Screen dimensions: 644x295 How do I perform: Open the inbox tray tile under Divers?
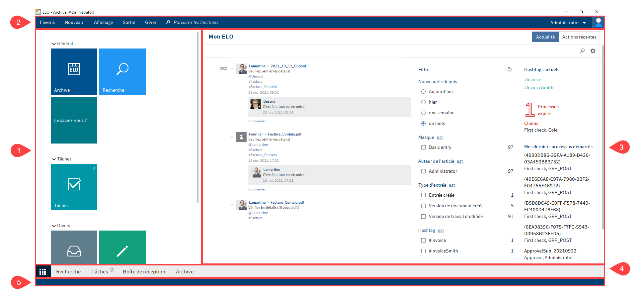(74, 247)
